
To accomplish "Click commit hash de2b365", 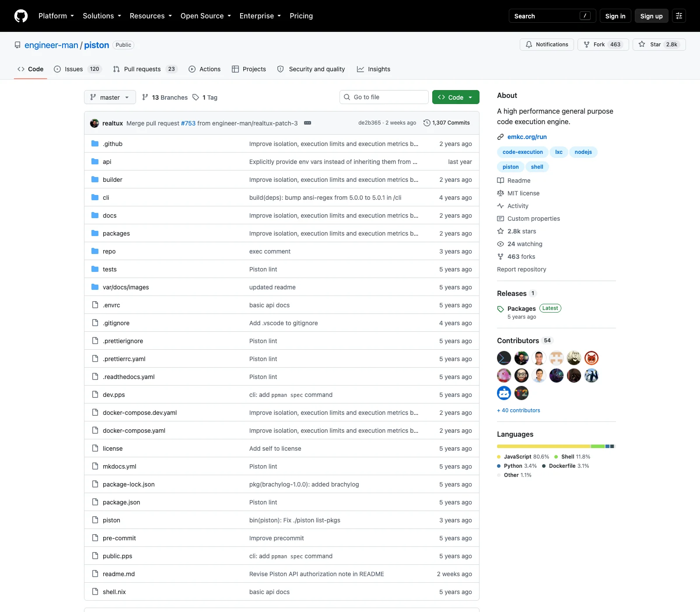I will [369, 123].
